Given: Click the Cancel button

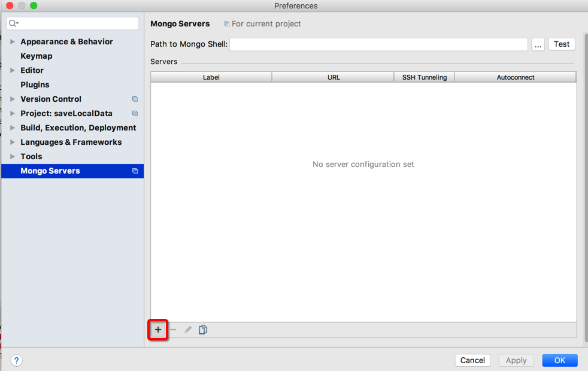Looking at the screenshot, I should pos(472,360).
